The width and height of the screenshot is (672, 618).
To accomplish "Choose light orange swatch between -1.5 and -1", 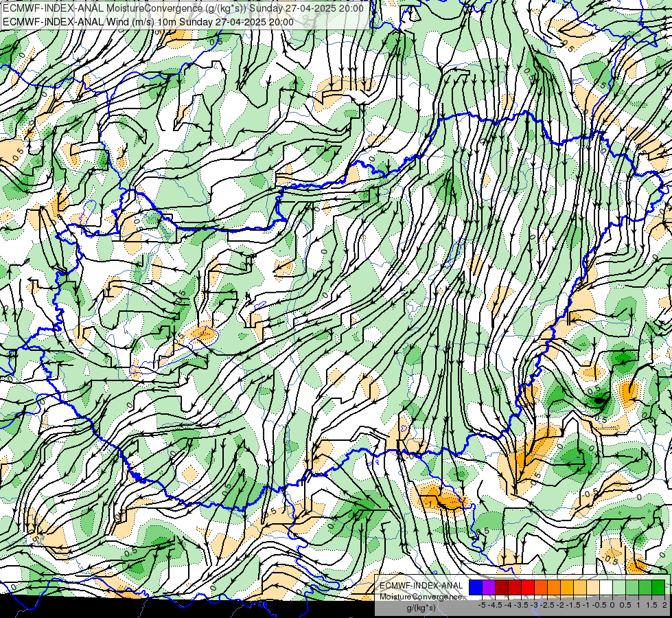I will tap(580, 588).
